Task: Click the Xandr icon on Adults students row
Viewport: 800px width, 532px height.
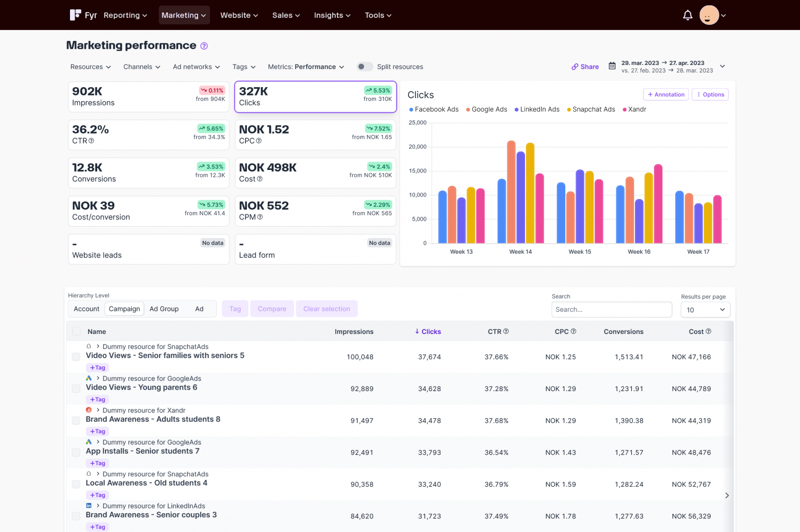Action: [x=89, y=410]
